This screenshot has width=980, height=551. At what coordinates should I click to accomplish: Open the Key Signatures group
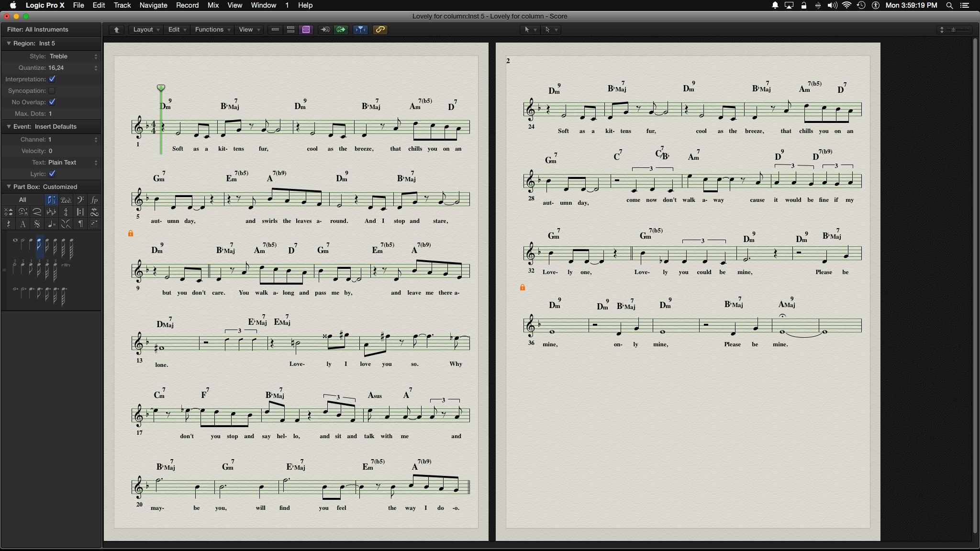(x=51, y=212)
